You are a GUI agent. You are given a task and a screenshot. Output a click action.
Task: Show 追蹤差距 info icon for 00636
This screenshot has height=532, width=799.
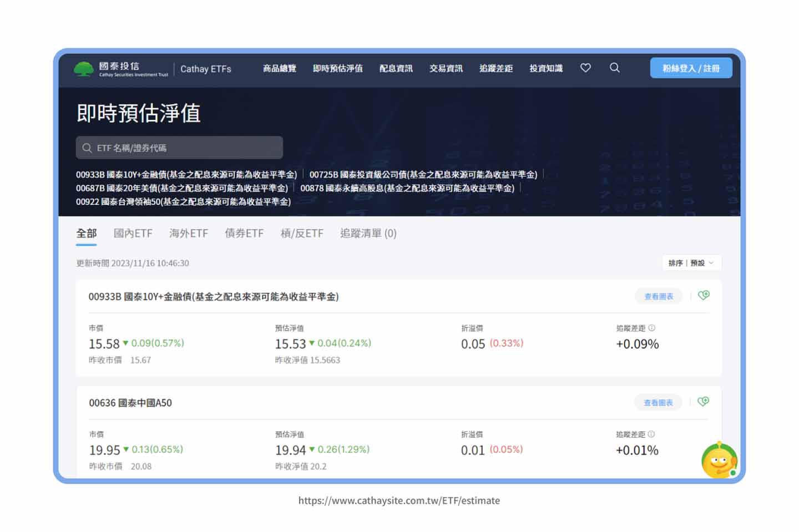coord(651,434)
